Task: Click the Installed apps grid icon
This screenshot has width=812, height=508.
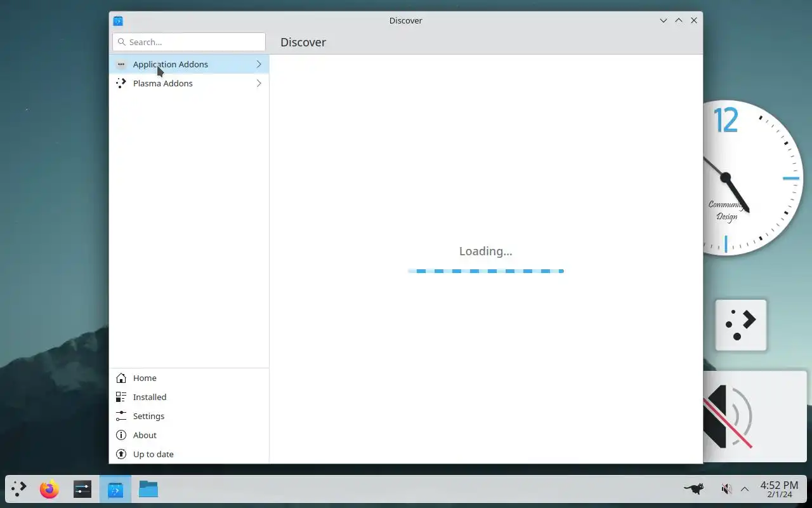Action: click(121, 397)
